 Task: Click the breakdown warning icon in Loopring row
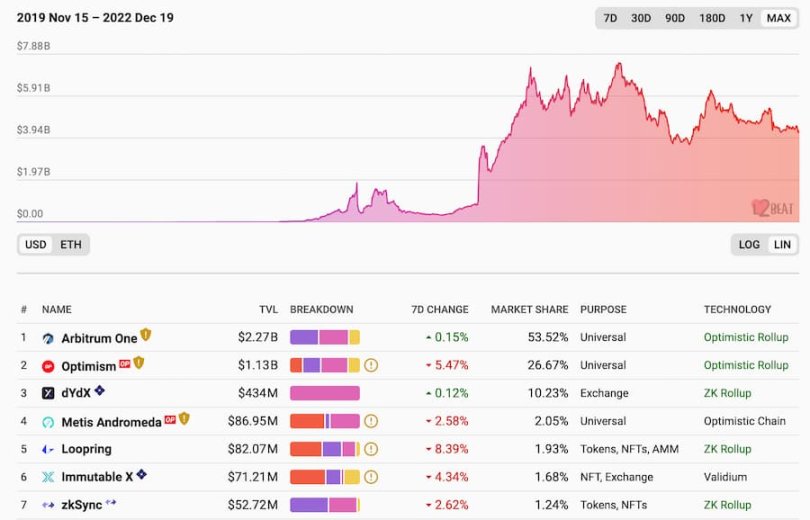(x=371, y=449)
